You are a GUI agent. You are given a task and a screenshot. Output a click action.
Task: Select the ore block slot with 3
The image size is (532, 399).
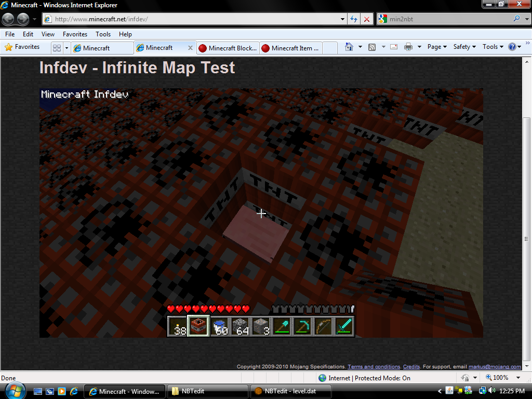pos(261,326)
